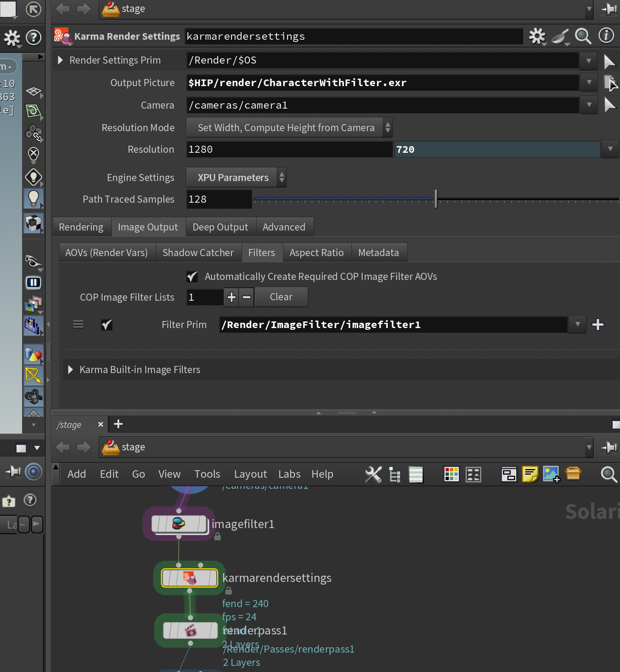Viewport: 620px width, 672px height.
Task: Switch to the Rendering tab
Action: coord(81,227)
